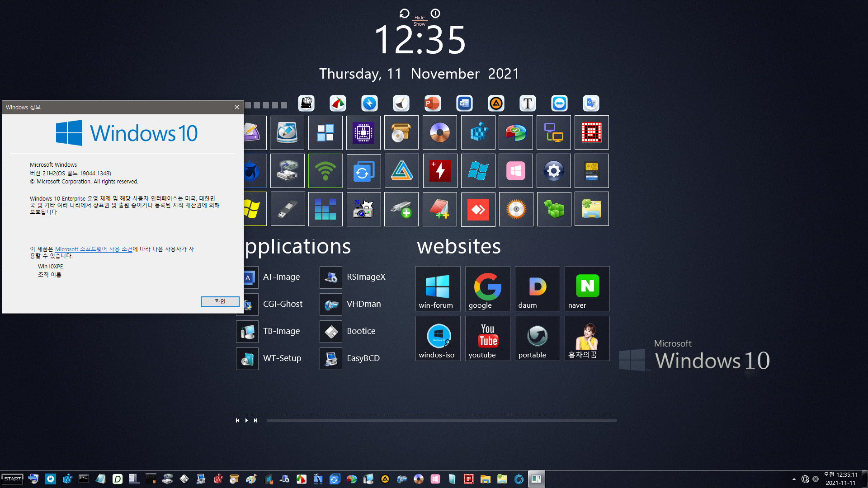This screenshot has height=488, width=868.
Task: Open the windos-iso website tile
Action: click(x=438, y=338)
